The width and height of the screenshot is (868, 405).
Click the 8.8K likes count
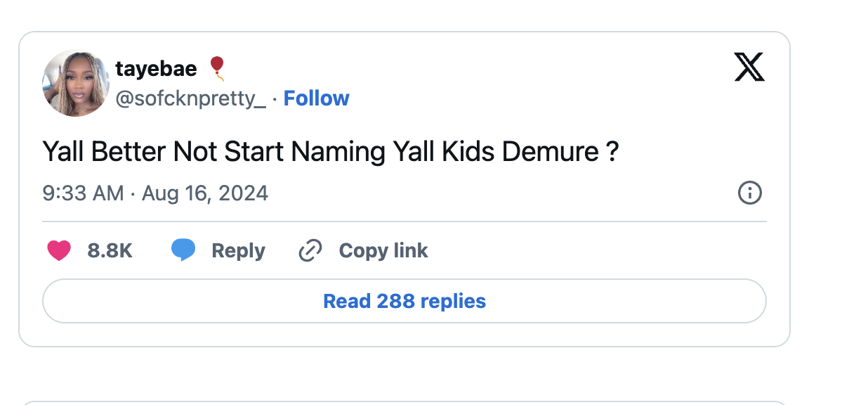point(110,250)
